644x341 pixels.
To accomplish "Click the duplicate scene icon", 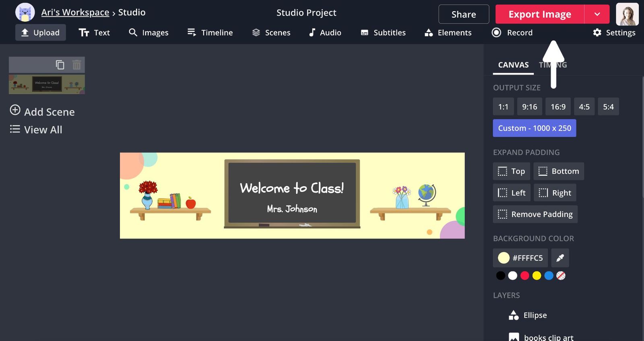I will pyautogui.click(x=60, y=65).
